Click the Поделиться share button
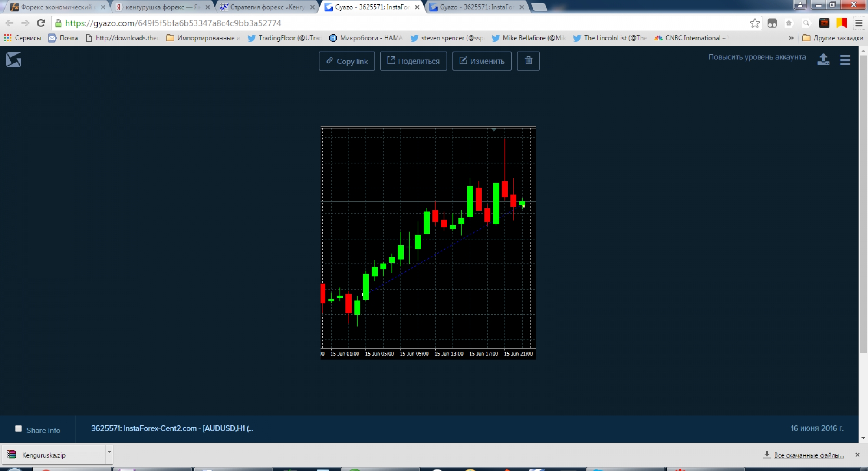This screenshot has width=868, height=471. coord(413,61)
